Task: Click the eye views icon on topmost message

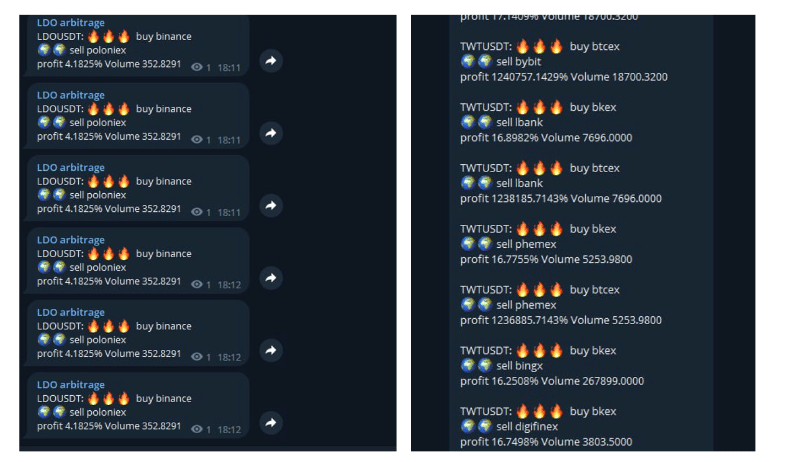Action: tap(197, 67)
